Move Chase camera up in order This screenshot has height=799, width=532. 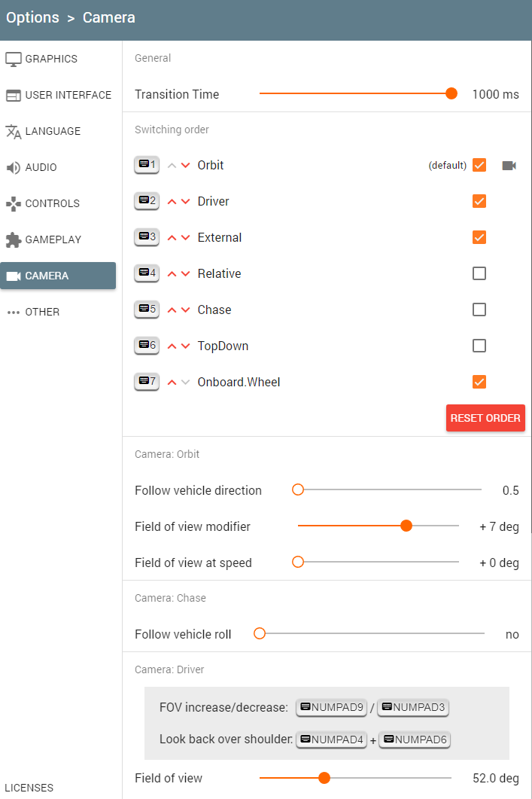coord(172,310)
